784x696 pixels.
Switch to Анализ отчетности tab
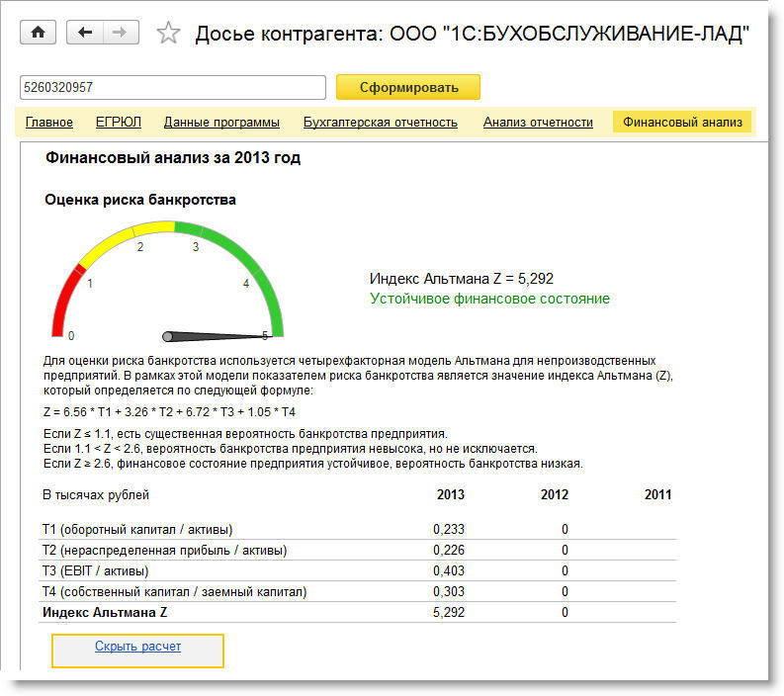pyautogui.click(x=538, y=123)
